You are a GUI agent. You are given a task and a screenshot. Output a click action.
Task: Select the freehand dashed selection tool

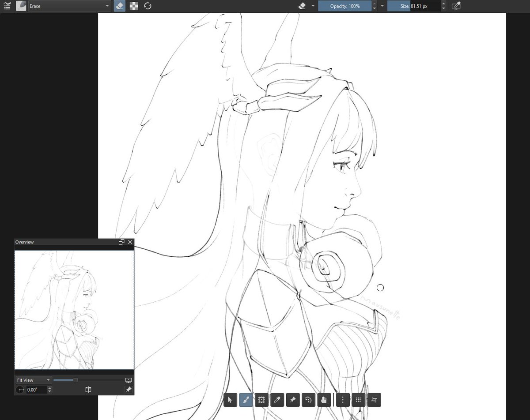pyautogui.click(x=308, y=400)
